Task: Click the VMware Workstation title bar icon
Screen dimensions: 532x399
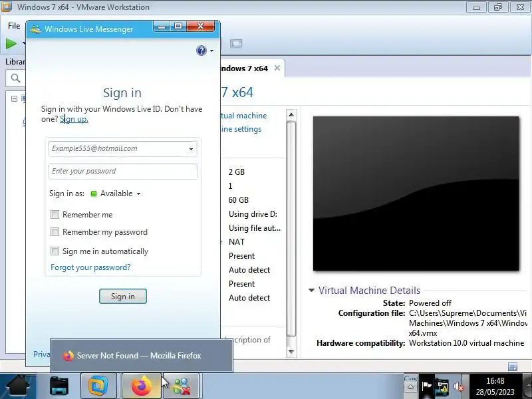Action: point(7,7)
